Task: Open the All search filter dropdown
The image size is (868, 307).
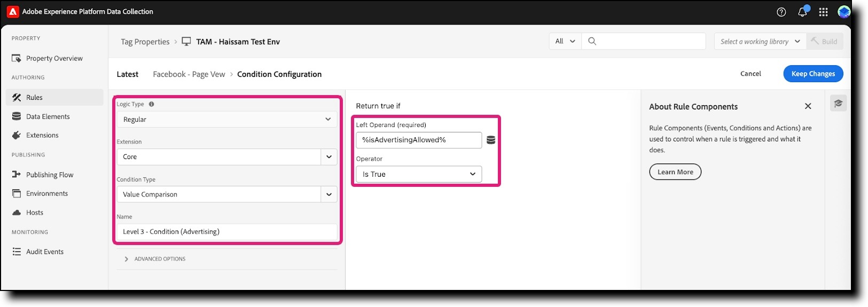Action: [x=565, y=41]
